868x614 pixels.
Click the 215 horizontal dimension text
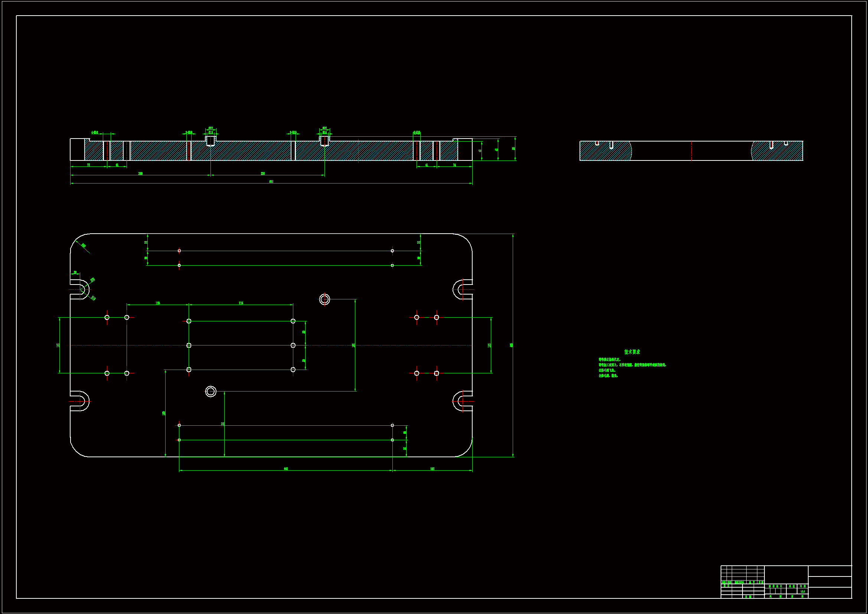241,303
